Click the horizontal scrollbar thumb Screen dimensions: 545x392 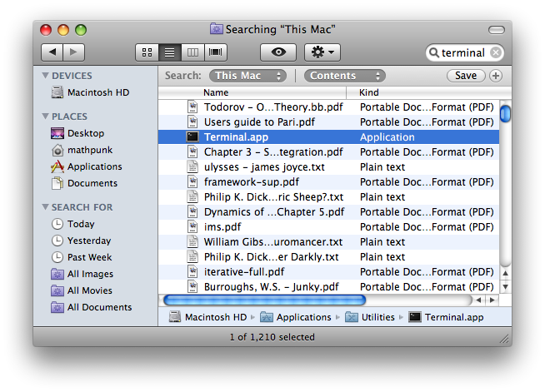264,300
